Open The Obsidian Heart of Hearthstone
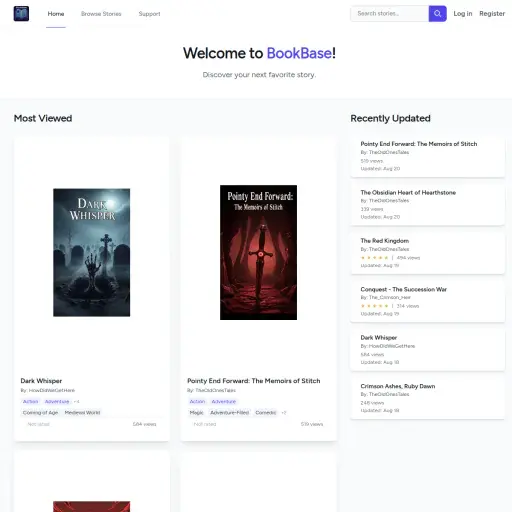The width and height of the screenshot is (512, 512). click(408, 192)
